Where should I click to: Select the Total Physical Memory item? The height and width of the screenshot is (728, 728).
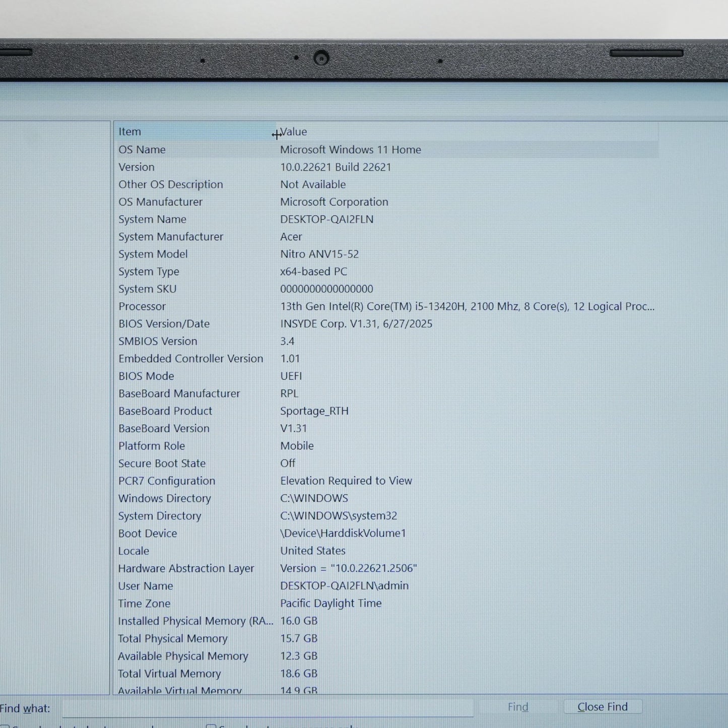pos(173,639)
